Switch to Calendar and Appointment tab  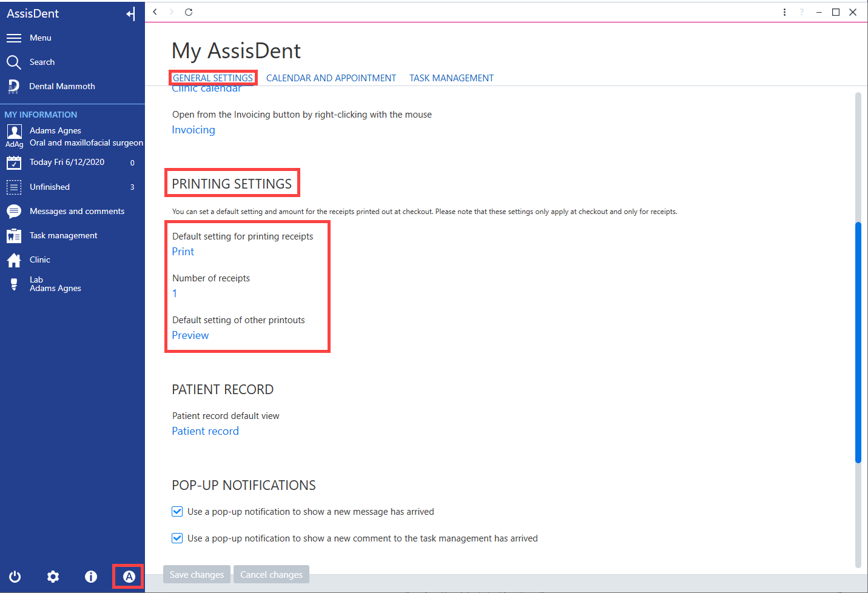(x=331, y=78)
